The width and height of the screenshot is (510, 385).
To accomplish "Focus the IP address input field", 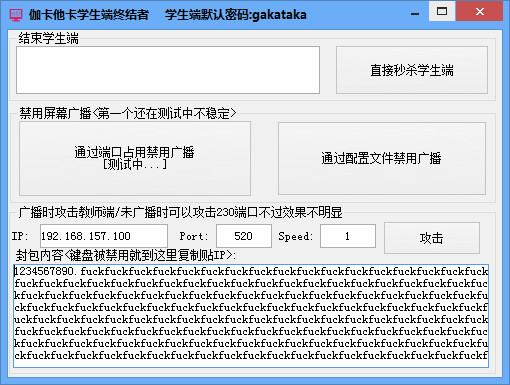I will pos(104,236).
